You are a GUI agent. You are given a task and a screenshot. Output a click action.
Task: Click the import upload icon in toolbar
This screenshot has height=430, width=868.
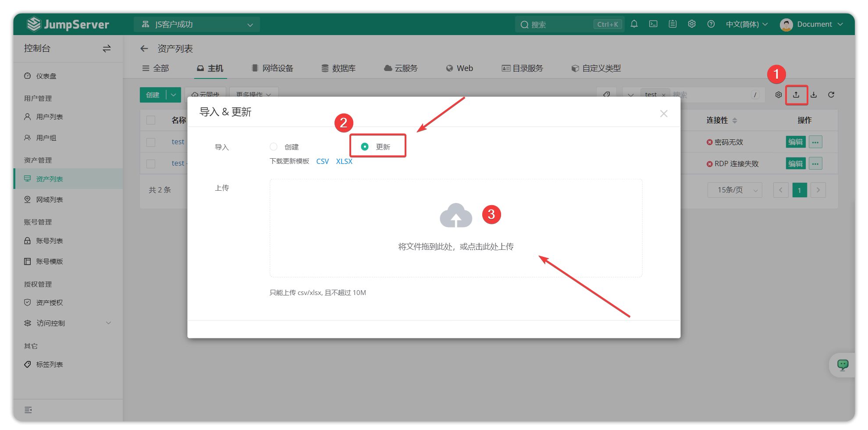796,95
